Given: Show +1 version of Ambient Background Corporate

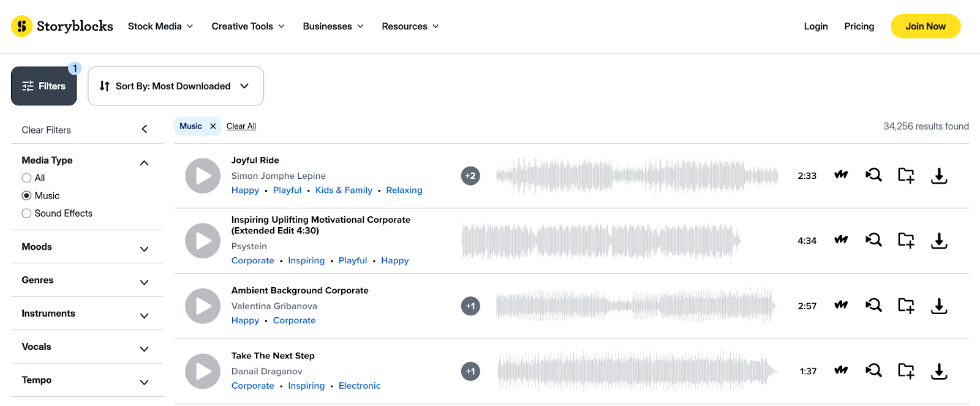Looking at the screenshot, I should (x=470, y=306).
